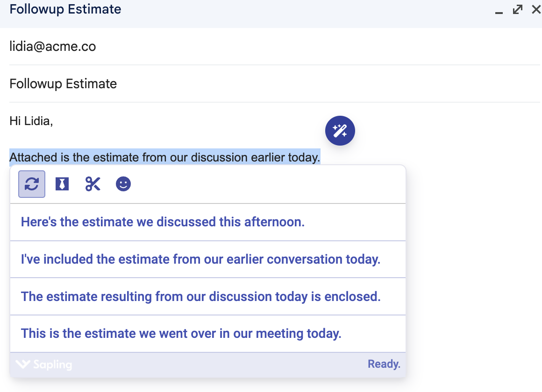Viewport: 542px width, 392px height.
Task: Apply "This is the estimate we went over" suggestion
Action: pyautogui.click(x=181, y=334)
